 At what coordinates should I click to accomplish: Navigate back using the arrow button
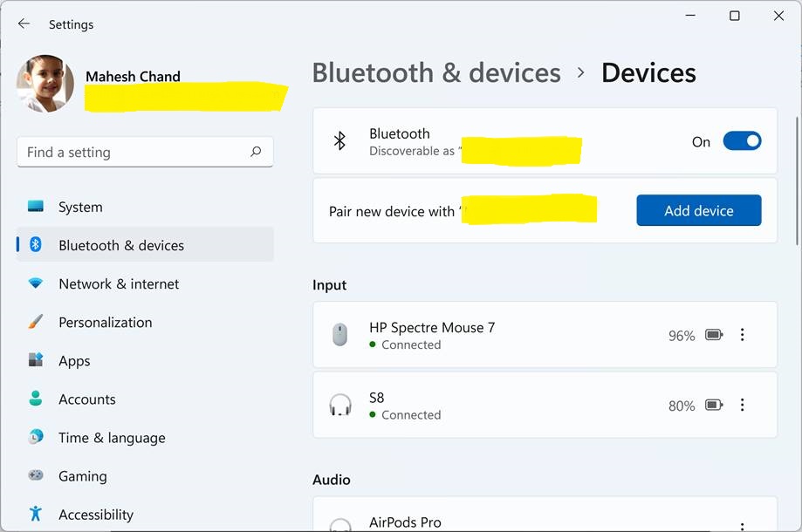(x=24, y=24)
